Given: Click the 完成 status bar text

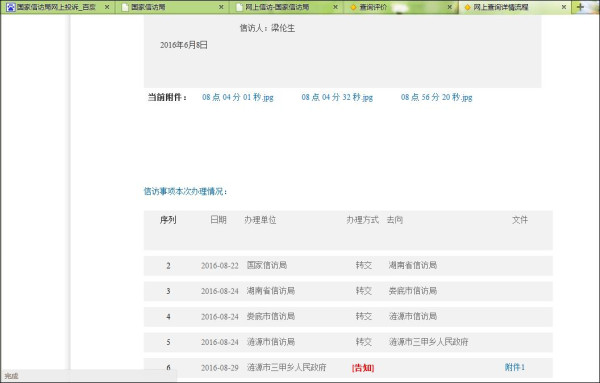Looking at the screenshot, I should 11,376.
